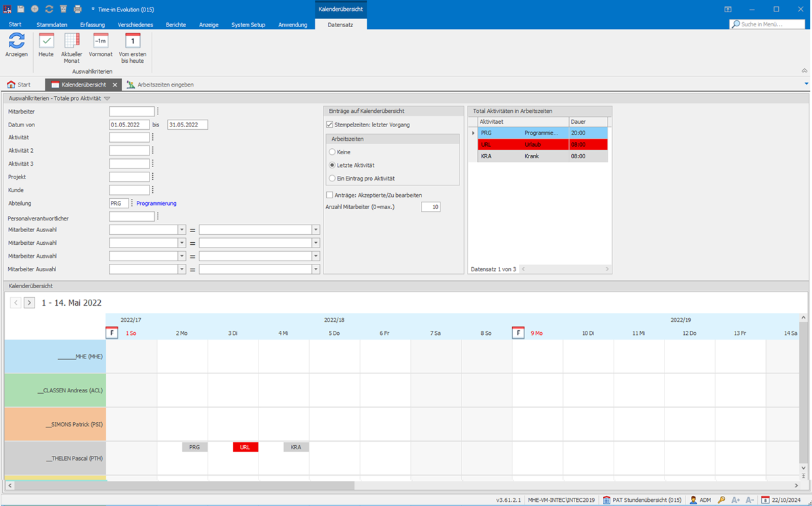Open the filter arrow next to Auswahlkriterien heading
This screenshot has width=812, height=506.
coord(107,97)
